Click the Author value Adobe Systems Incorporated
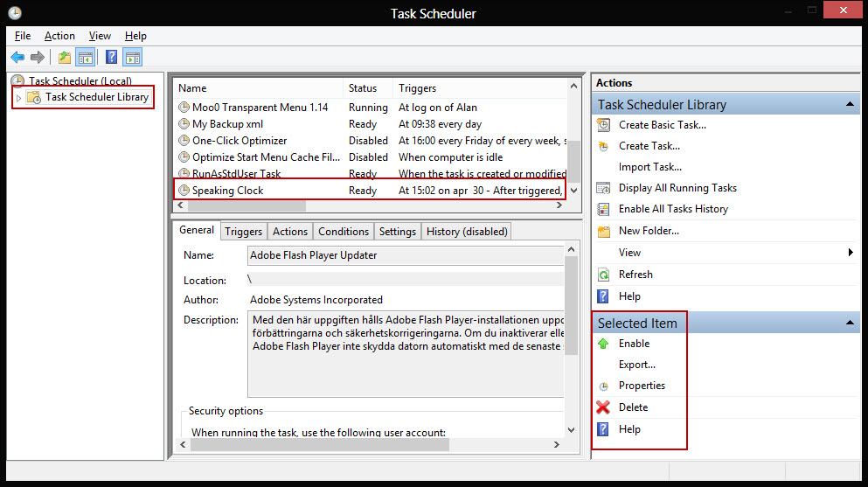Screen dimensions: 868x487 pyautogui.click(x=316, y=300)
